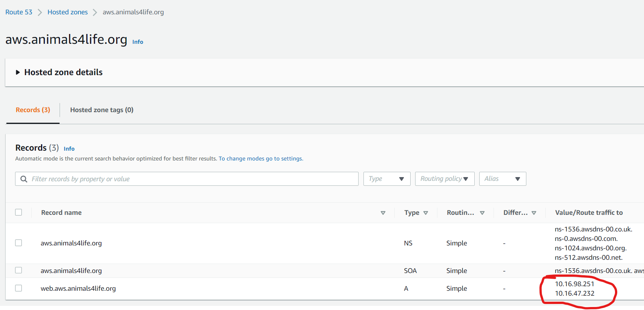Open Info link next to Records heading

tap(69, 149)
